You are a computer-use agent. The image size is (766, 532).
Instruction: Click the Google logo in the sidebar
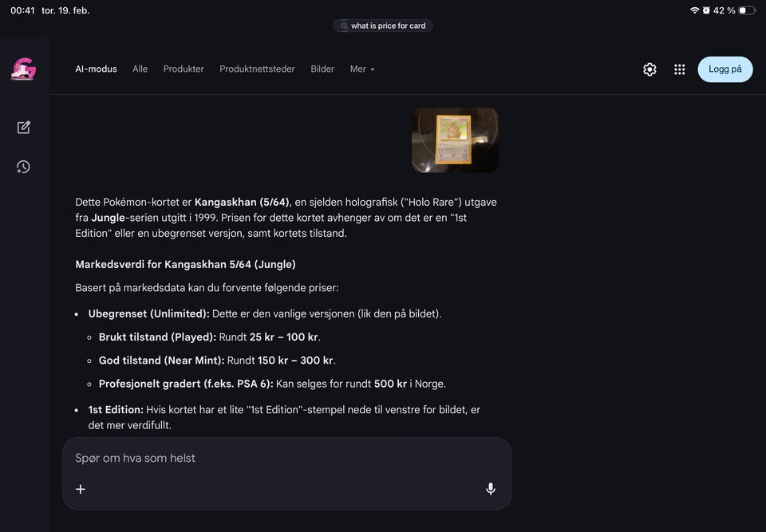click(23, 69)
